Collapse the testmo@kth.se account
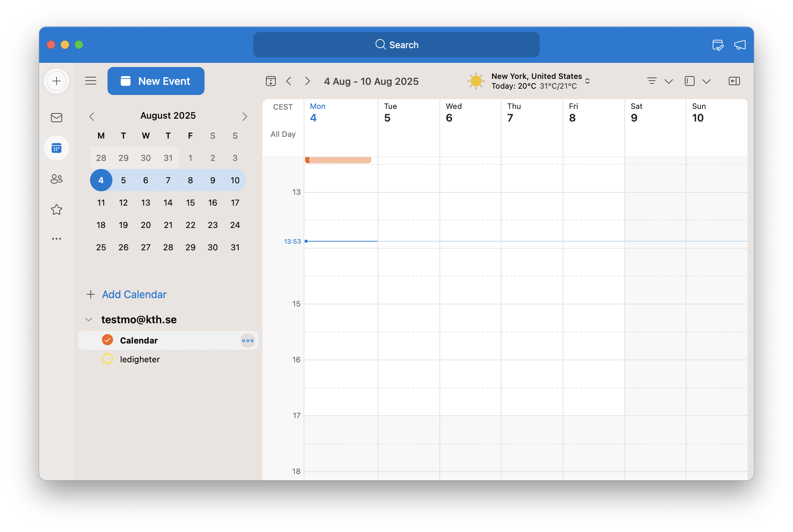This screenshot has width=793, height=532. pos(89,320)
